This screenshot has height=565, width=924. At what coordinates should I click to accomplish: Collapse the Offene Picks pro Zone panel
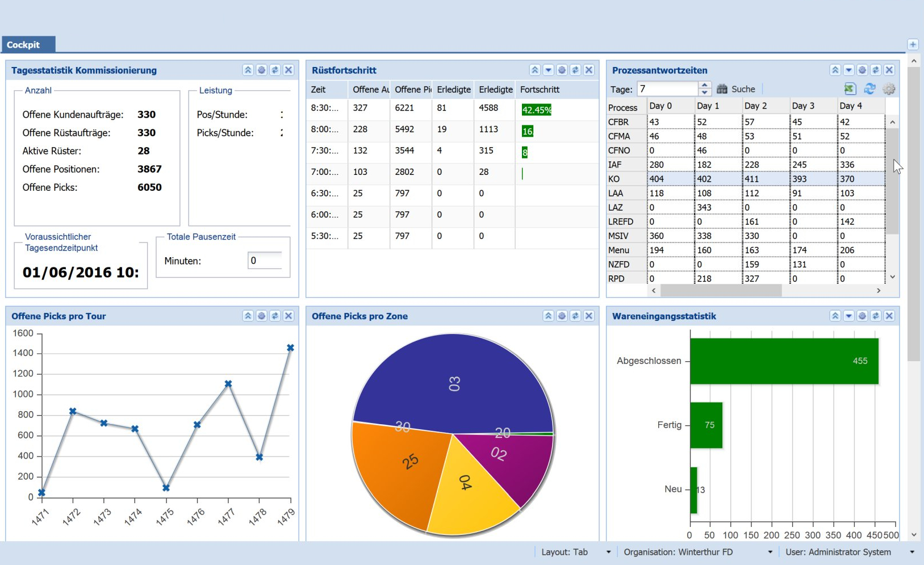548,316
